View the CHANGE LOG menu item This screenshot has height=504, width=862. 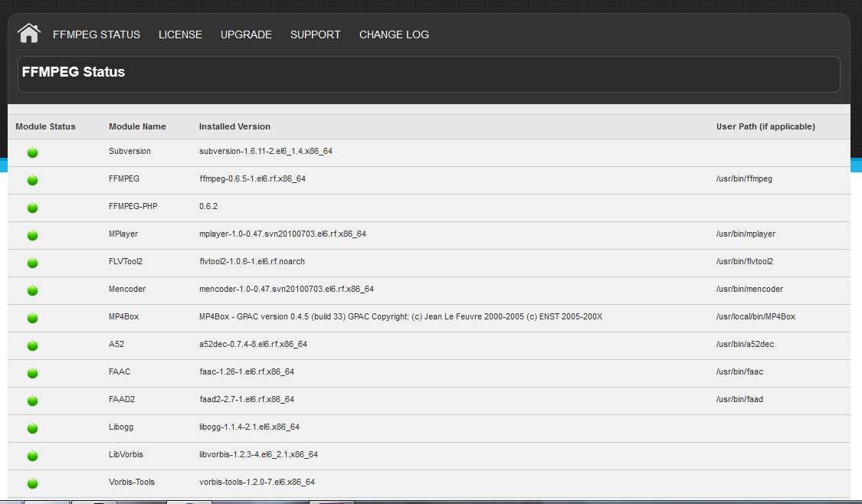click(394, 34)
